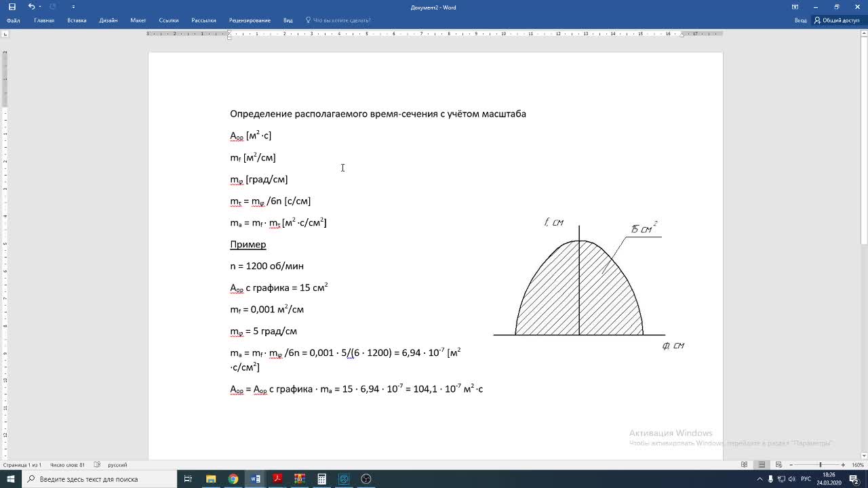Open the clock showing 18:26
The height and width of the screenshot is (488, 868).
[x=829, y=479]
